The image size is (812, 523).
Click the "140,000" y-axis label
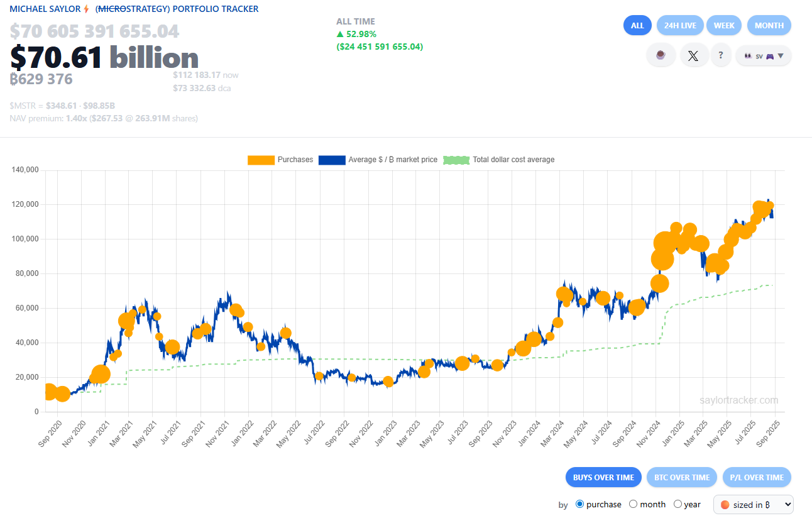(x=25, y=170)
